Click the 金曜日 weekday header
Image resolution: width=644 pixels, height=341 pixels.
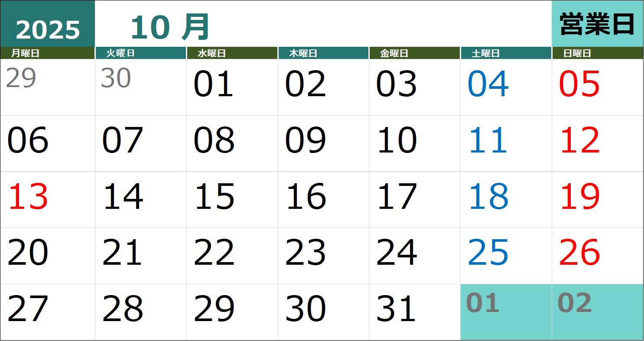(394, 53)
